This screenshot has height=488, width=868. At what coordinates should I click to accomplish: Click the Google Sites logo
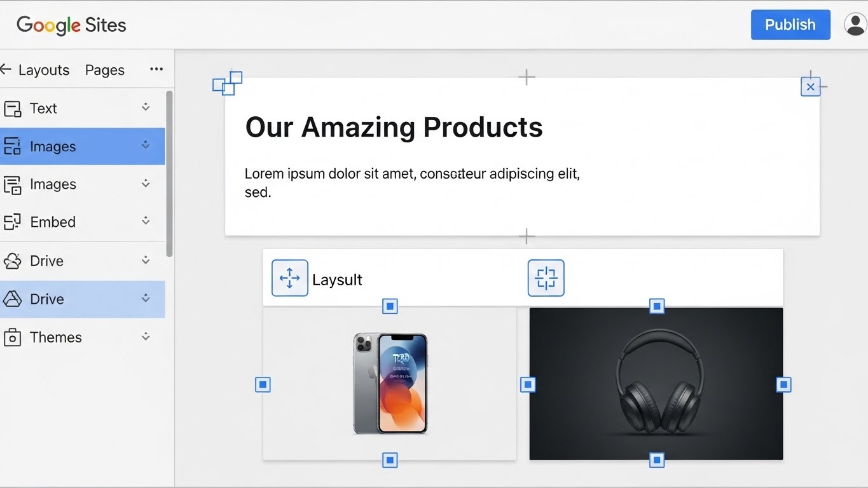tap(70, 25)
